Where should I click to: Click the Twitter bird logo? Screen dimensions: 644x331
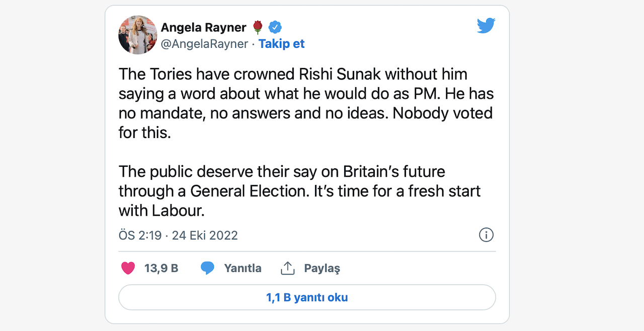click(x=486, y=25)
